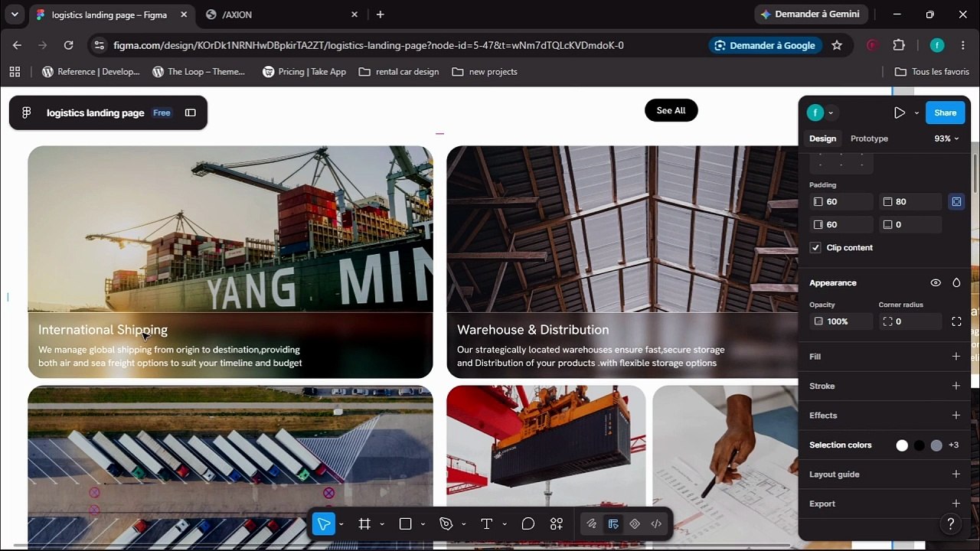Toggle individual padding button
Viewport: 980px width, 551px height.
tap(956, 202)
